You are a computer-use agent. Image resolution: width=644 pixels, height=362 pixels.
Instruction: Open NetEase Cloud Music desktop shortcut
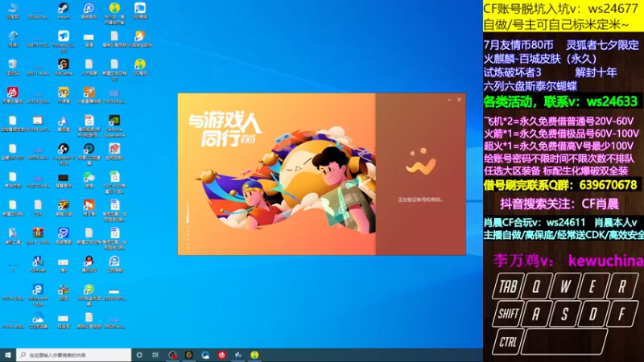point(13,95)
